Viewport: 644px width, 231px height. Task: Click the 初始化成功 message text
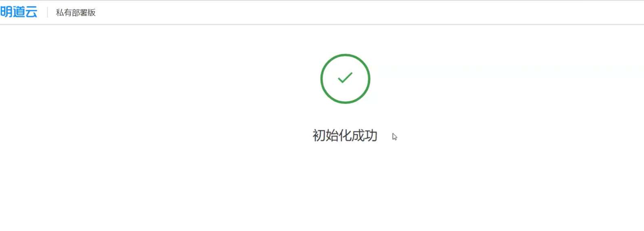(345, 135)
